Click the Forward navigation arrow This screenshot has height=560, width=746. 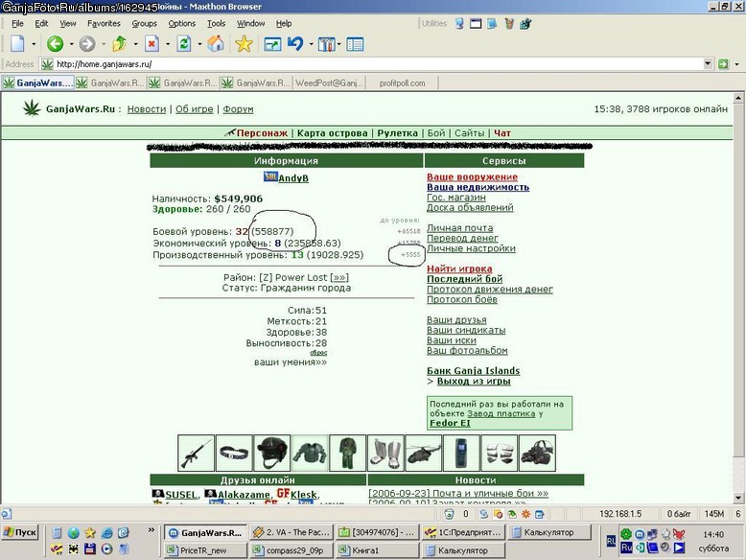[x=87, y=44]
